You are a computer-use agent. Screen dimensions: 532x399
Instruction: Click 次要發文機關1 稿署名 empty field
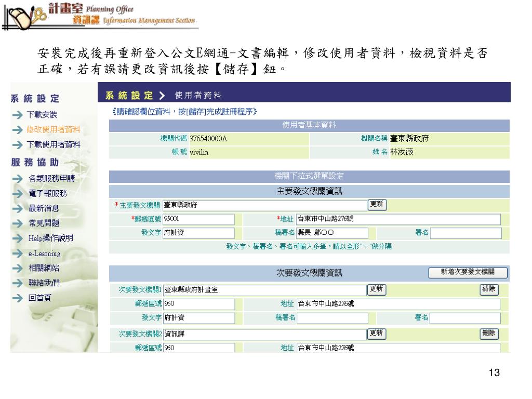click(x=332, y=318)
